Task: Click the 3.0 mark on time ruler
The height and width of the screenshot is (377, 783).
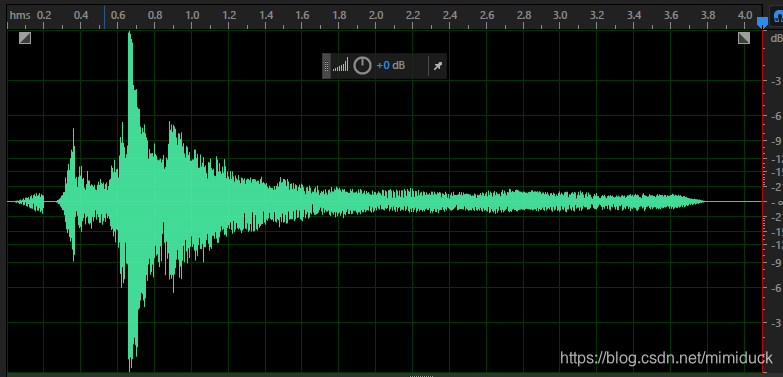Action: pyautogui.click(x=560, y=15)
